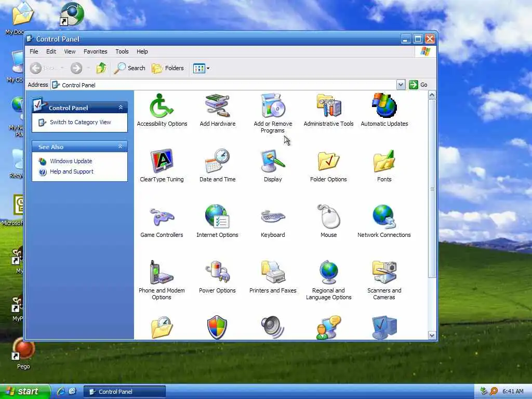Open the Edit menu
This screenshot has height=399, width=532.
click(x=51, y=51)
